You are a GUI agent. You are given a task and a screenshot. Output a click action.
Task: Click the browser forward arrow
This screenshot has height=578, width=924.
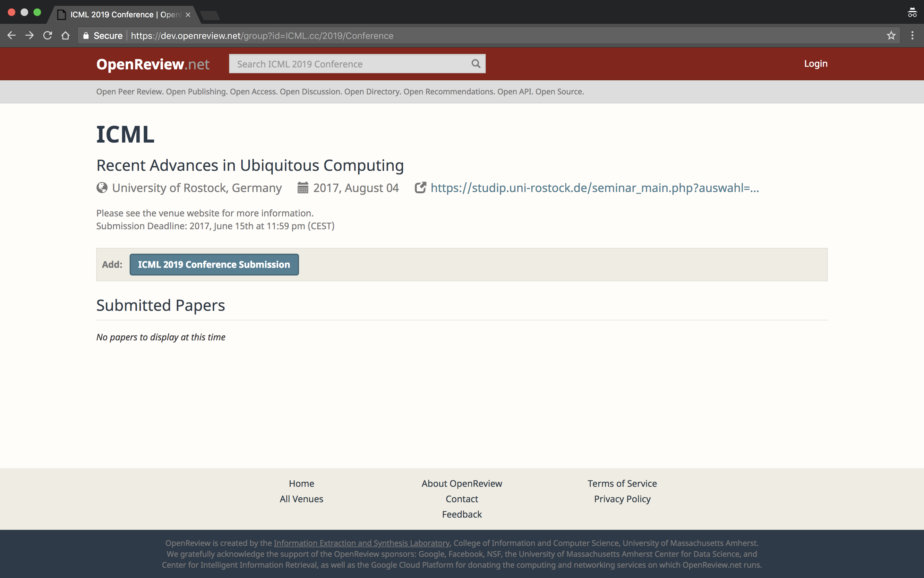30,36
